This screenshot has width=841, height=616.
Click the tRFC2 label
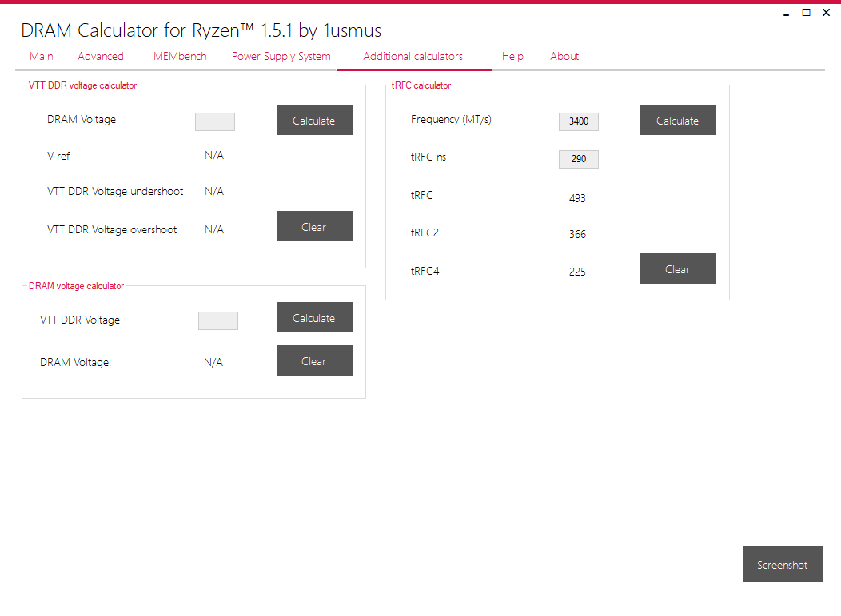(424, 232)
